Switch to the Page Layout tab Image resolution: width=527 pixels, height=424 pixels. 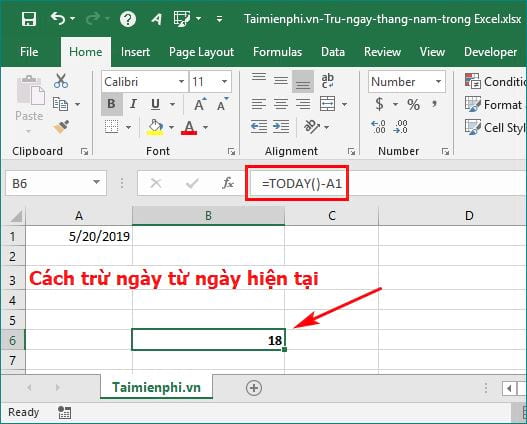click(201, 52)
